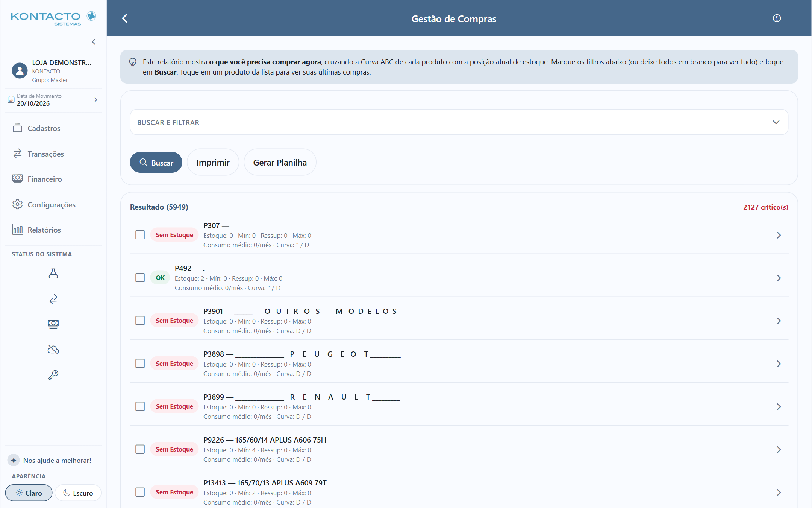812x508 pixels.
Task: Open details chevron for P307
Action: pos(779,235)
